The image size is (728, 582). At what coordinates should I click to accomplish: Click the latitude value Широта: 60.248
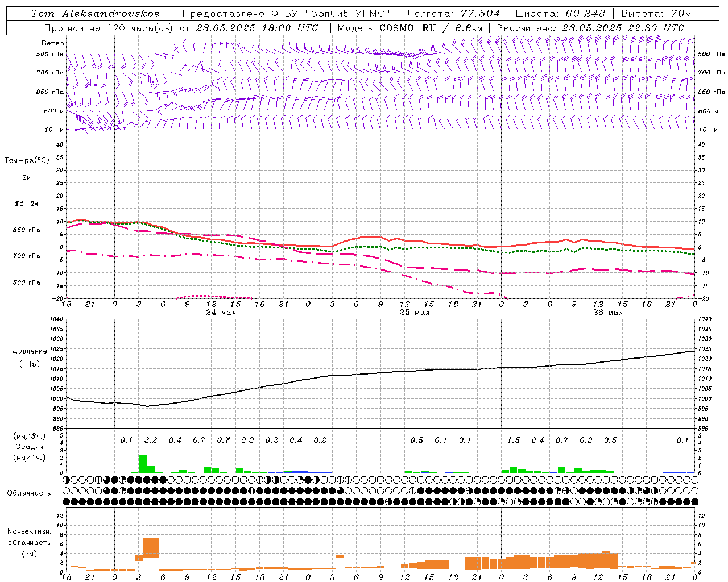[560, 14]
